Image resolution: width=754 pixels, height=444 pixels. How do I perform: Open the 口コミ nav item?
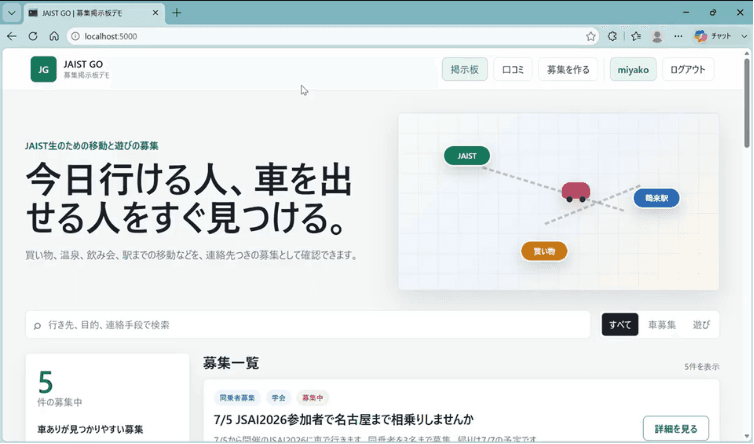tap(513, 70)
